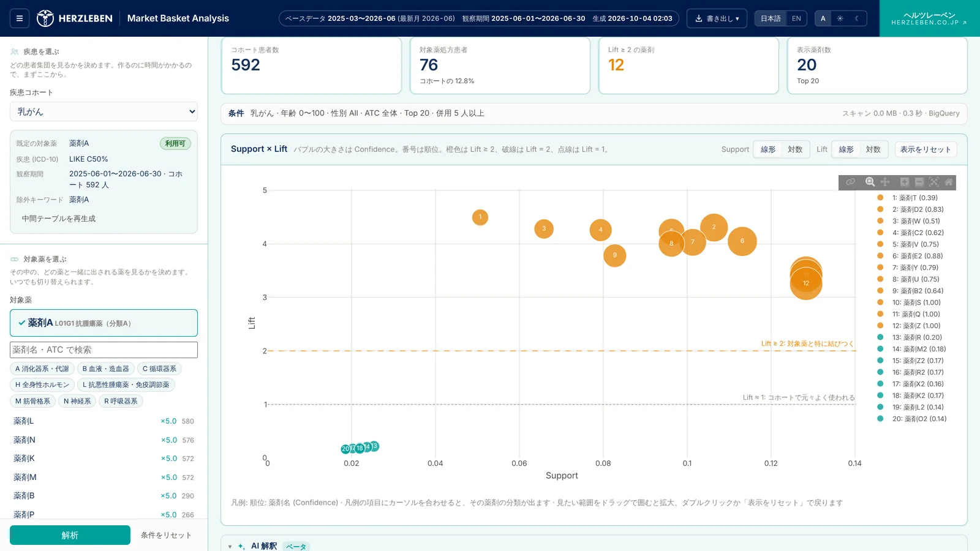Select 薬剤L in the drug list
The height and width of the screenshot is (551, 980).
click(104, 421)
